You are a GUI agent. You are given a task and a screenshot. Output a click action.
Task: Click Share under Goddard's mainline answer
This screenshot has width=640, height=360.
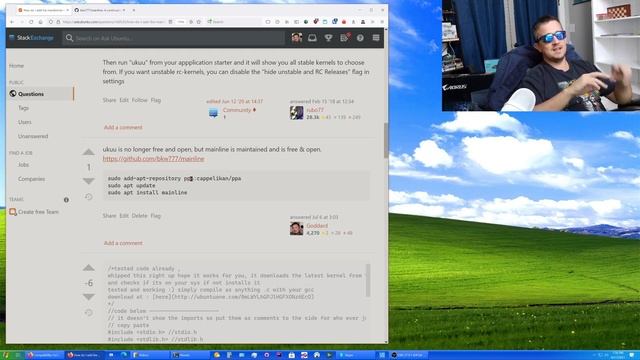coord(109,216)
